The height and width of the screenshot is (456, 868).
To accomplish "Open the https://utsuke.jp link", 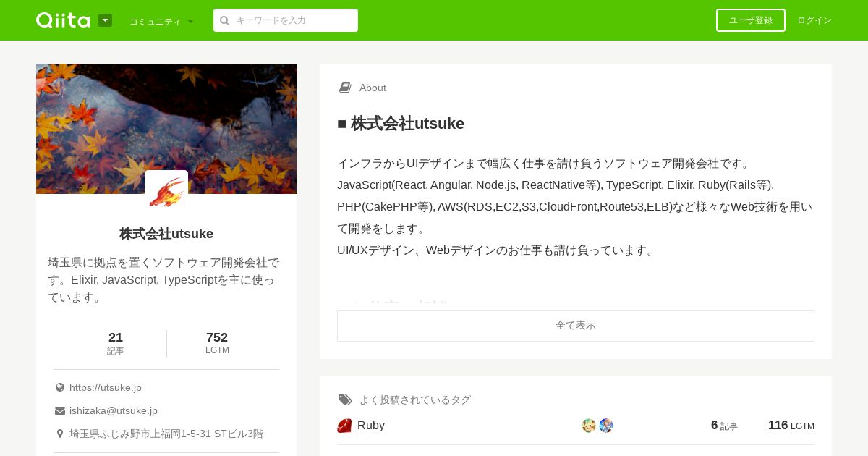I will click(106, 387).
